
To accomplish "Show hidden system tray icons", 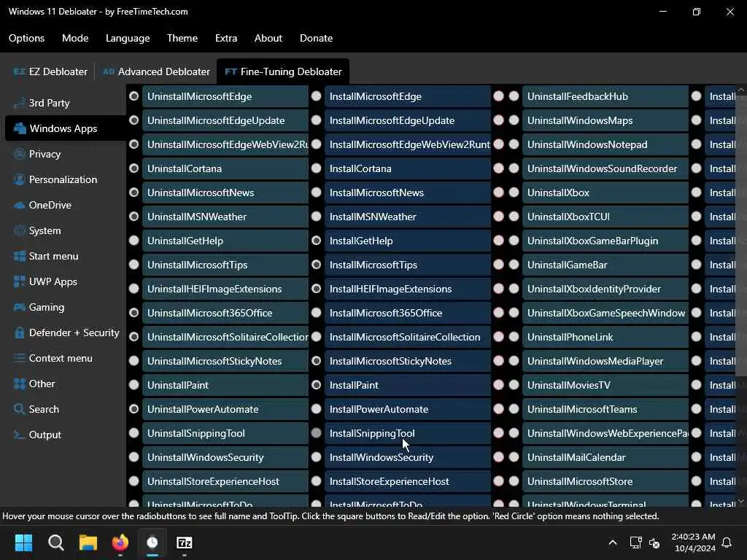I will coord(613,542).
